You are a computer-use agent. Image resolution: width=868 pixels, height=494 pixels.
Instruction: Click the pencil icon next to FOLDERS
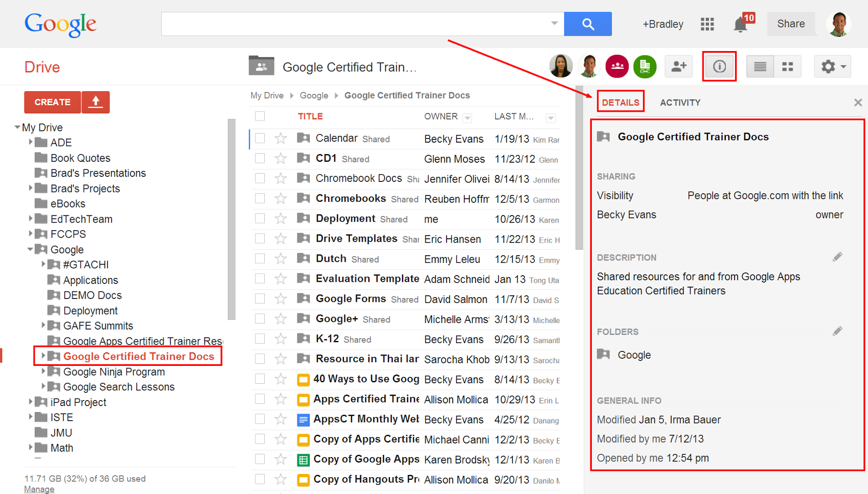838,331
